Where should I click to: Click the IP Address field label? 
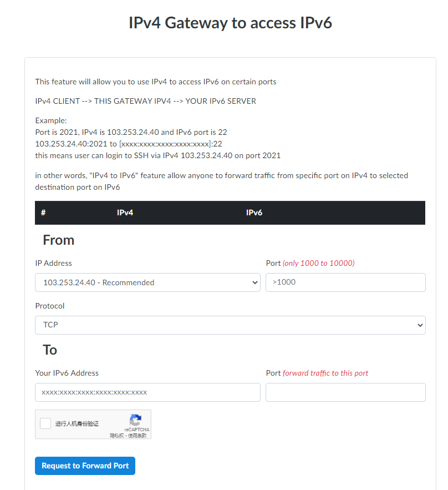pyautogui.click(x=53, y=263)
